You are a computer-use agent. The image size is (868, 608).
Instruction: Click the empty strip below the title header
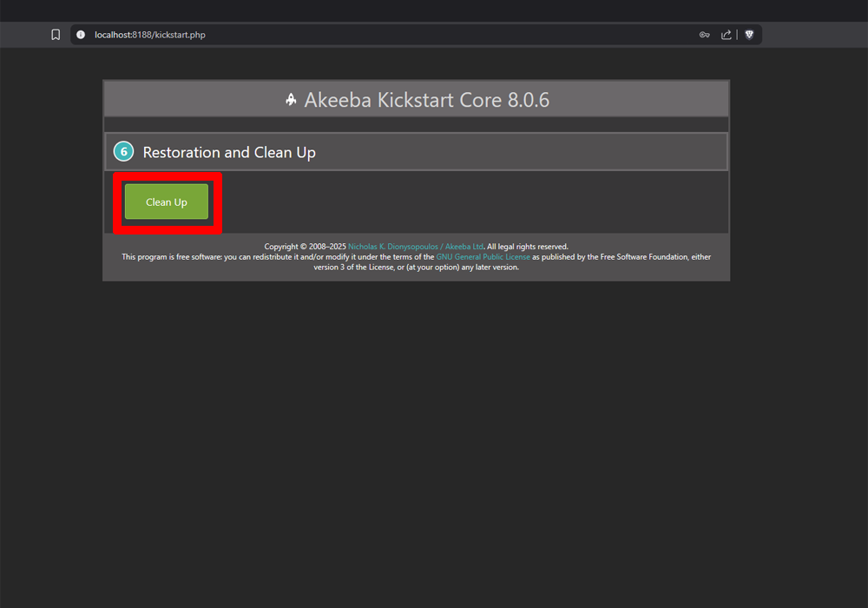[416, 124]
